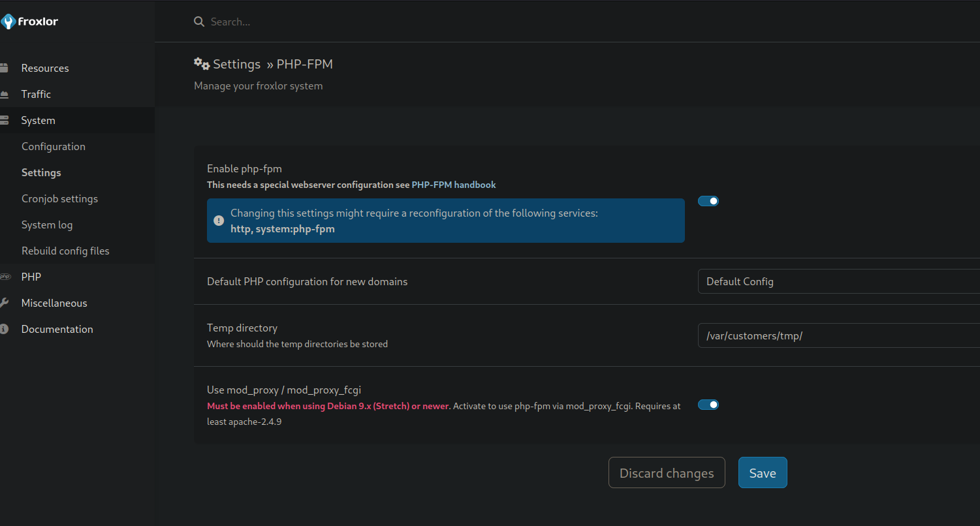Click the 'http, system:php-fpm' services text

pos(283,228)
